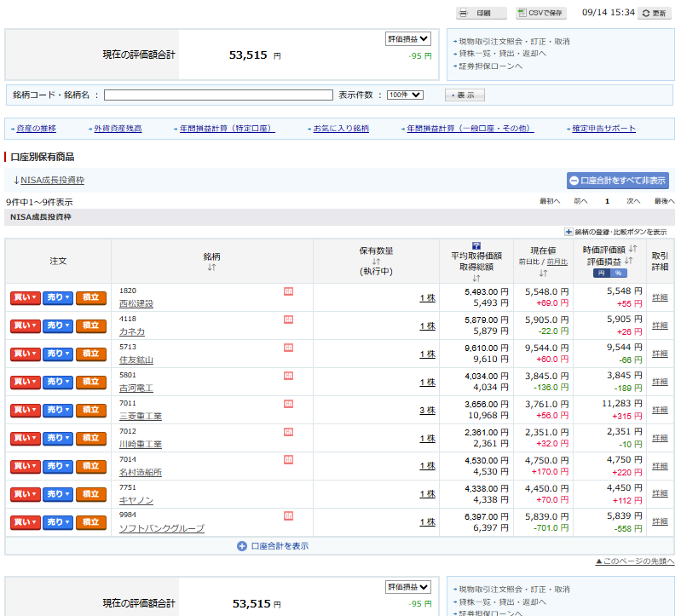This screenshot has width=681, height=616.
Task: Open 売り dropdown for 西松建設
Action: pyautogui.click(x=58, y=298)
